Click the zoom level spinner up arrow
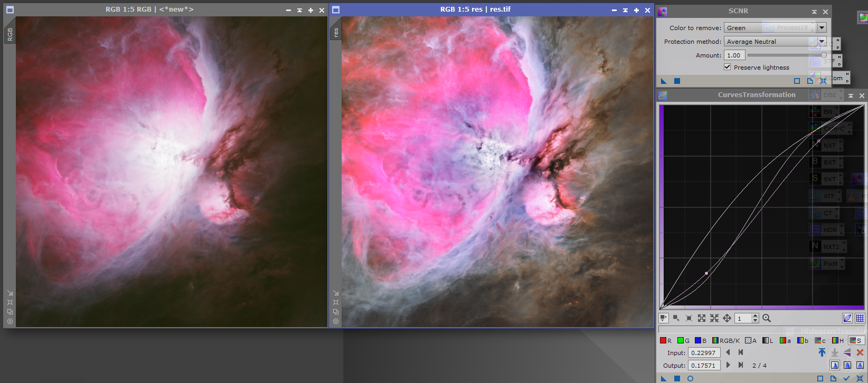Viewport: 868px width, 383px height. [756, 316]
